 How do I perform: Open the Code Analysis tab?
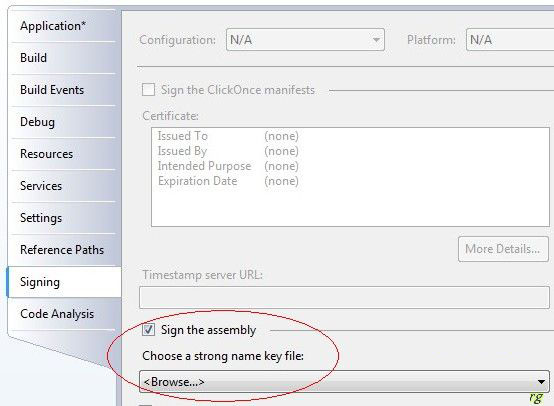coord(63,314)
